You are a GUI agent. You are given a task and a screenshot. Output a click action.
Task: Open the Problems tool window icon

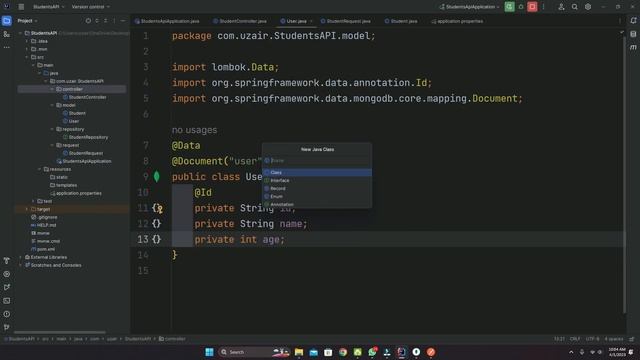[x=7, y=314]
